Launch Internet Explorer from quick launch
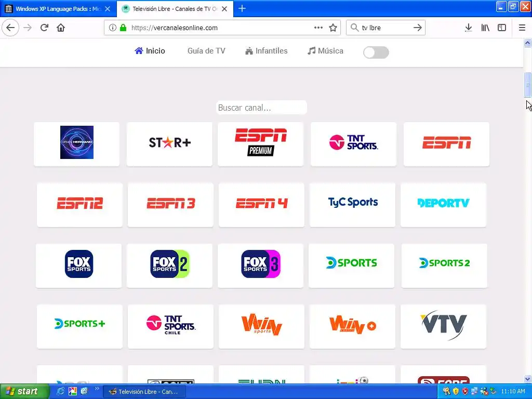The image size is (532, 399). (60, 391)
